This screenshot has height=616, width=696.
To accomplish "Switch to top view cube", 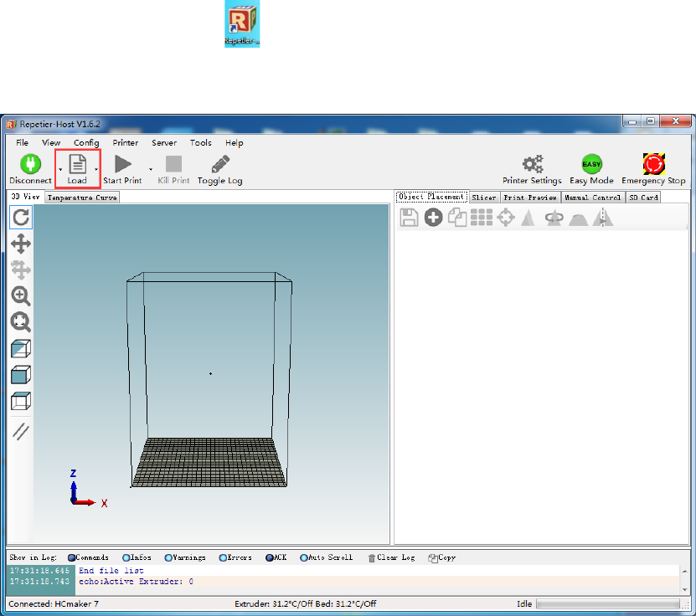I will [21, 401].
